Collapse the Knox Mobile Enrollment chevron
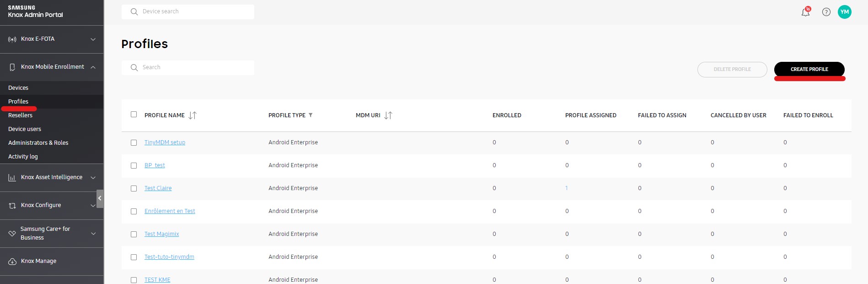 93,67
